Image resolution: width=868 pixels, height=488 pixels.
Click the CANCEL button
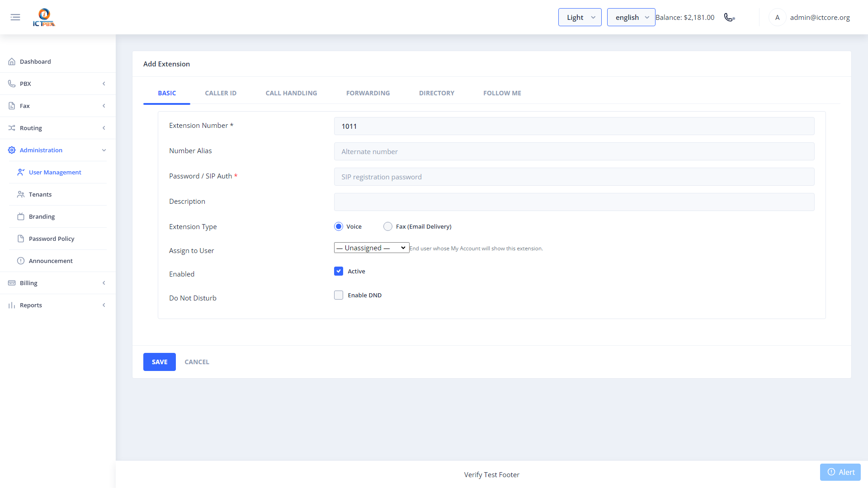coord(197,362)
